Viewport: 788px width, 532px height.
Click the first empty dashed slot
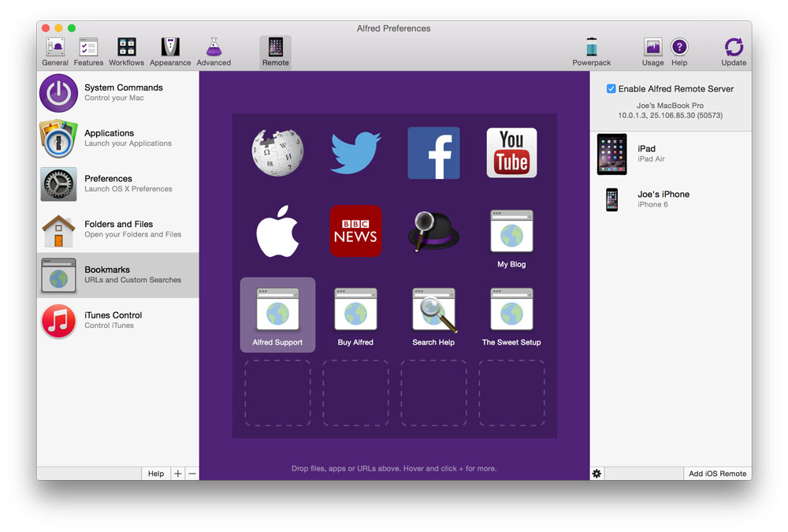pos(277,393)
